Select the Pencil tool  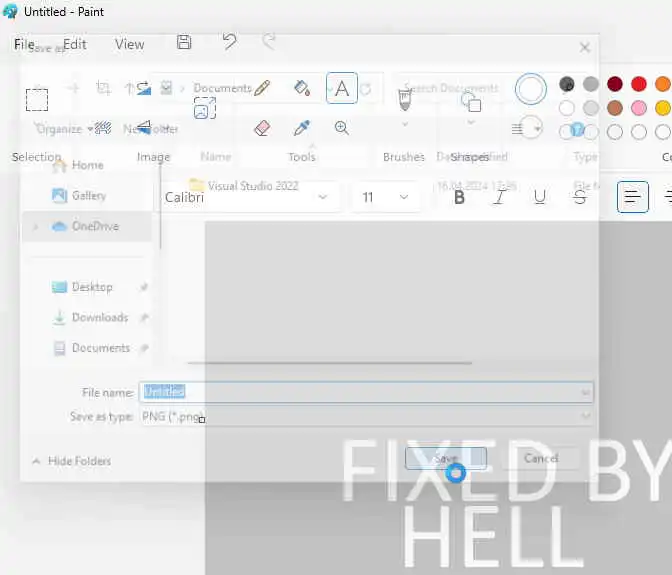coord(262,88)
